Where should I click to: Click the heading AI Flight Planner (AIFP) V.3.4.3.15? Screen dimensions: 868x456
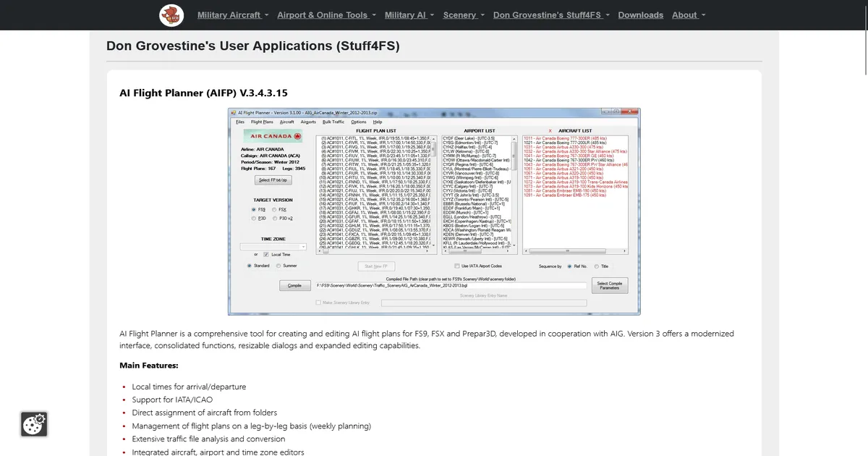point(204,93)
